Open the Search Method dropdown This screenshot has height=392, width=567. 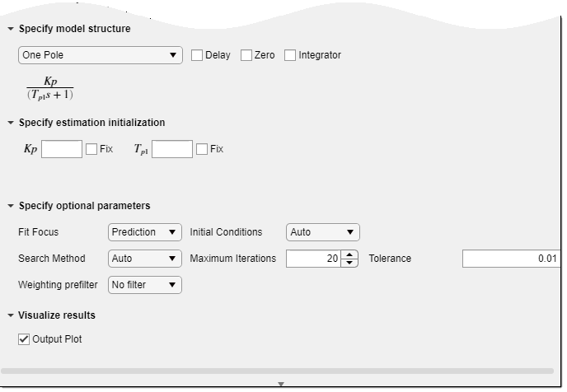(145, 259)
